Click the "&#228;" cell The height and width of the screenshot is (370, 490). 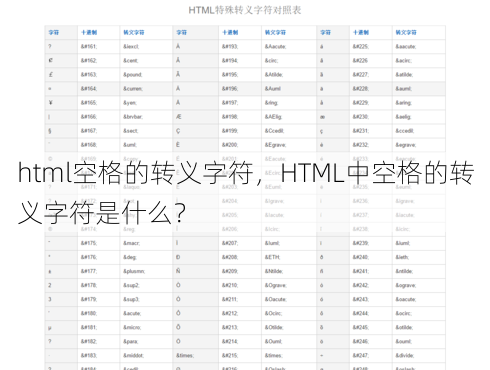click(371, 89)
